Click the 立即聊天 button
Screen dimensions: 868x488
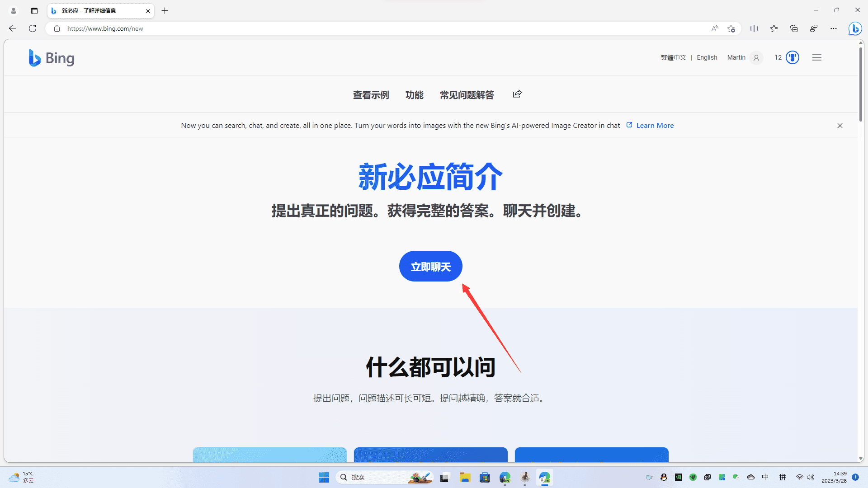point(430,266)
